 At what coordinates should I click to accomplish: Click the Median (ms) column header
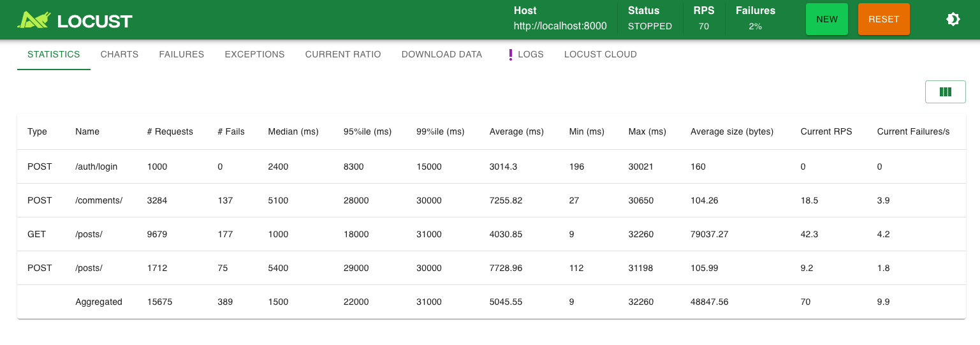pyautogui.click(x=293, y=132)
